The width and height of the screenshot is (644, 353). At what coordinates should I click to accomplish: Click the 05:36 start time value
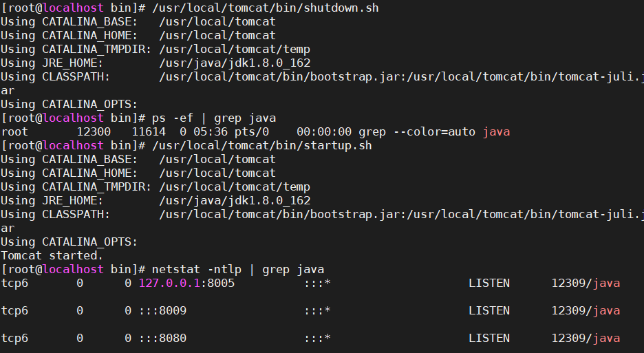(211, 131)
